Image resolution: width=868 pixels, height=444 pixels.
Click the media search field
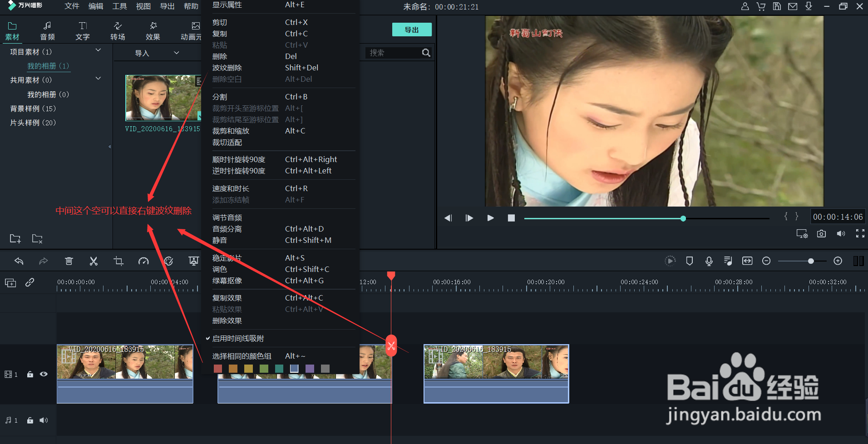click(x=393, y=53)
